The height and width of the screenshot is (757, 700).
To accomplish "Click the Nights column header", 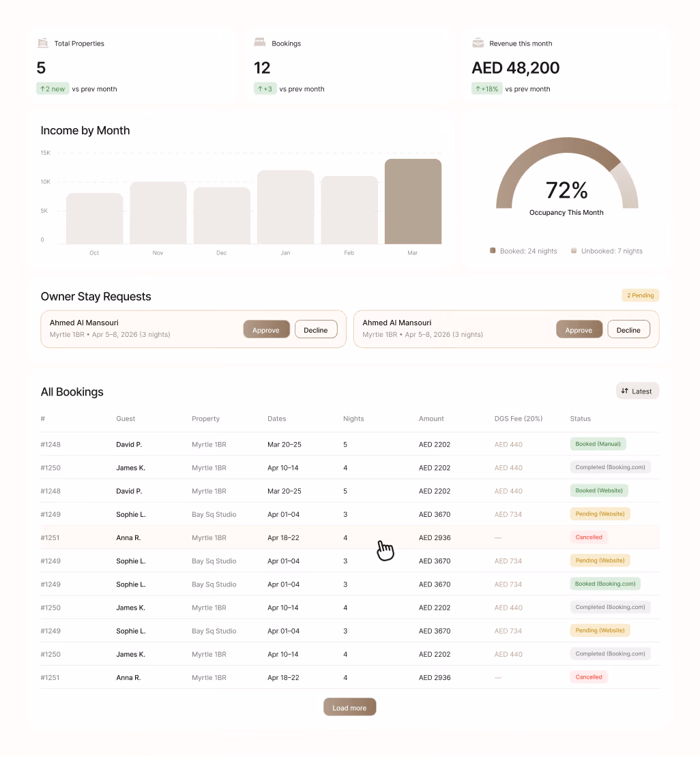I will coord(353,419).
